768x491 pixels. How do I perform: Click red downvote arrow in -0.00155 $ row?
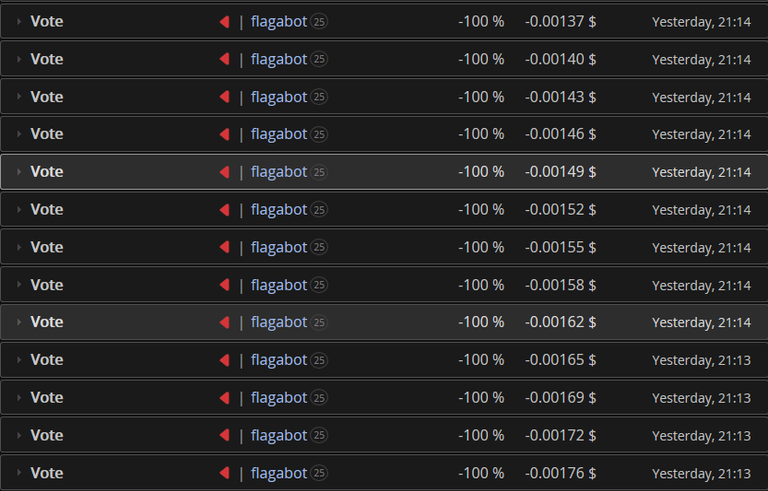tap(225, 247)
